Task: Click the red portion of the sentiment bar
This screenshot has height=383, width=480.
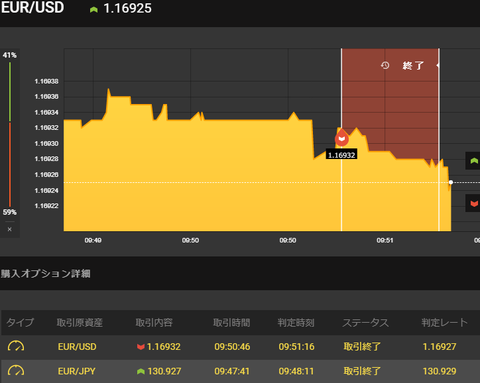Action: tap(10, 164)
